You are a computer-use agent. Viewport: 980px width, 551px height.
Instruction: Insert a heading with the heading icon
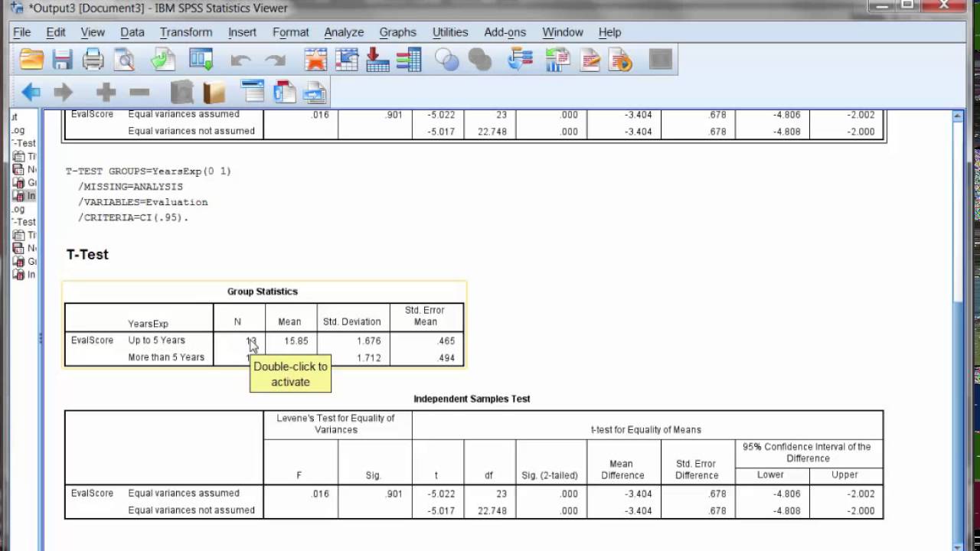coord(253,92)
